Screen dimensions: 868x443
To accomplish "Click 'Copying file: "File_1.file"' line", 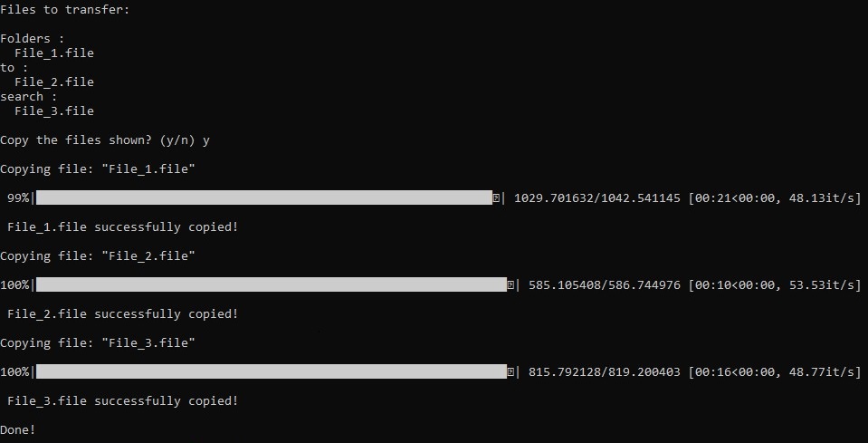I will [x=98, y=169].
